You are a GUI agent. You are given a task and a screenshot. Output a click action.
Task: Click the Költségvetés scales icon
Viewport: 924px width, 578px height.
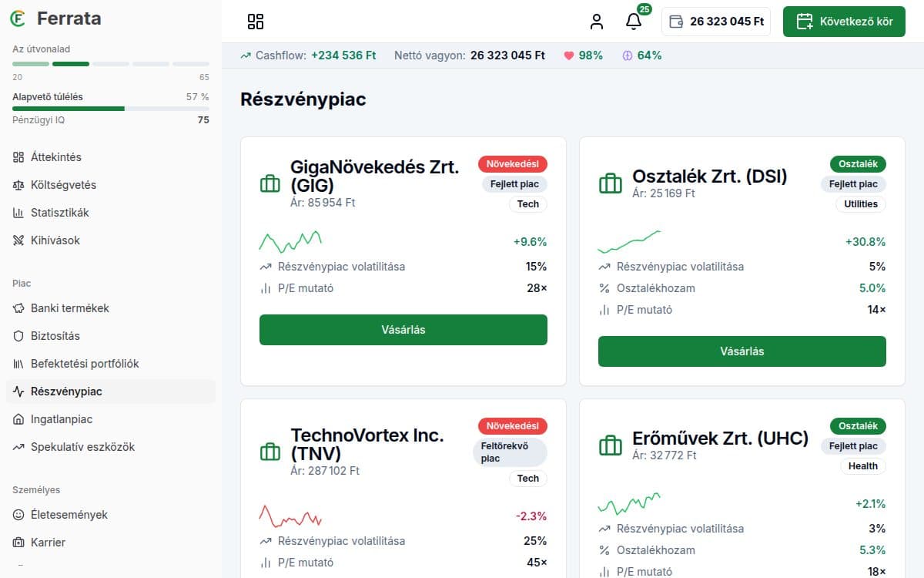coord(19,185)
